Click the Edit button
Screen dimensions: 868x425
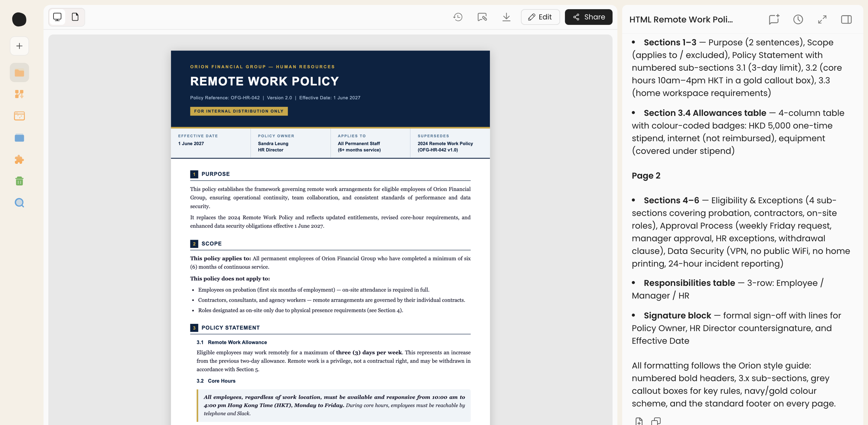pos(540,17)
